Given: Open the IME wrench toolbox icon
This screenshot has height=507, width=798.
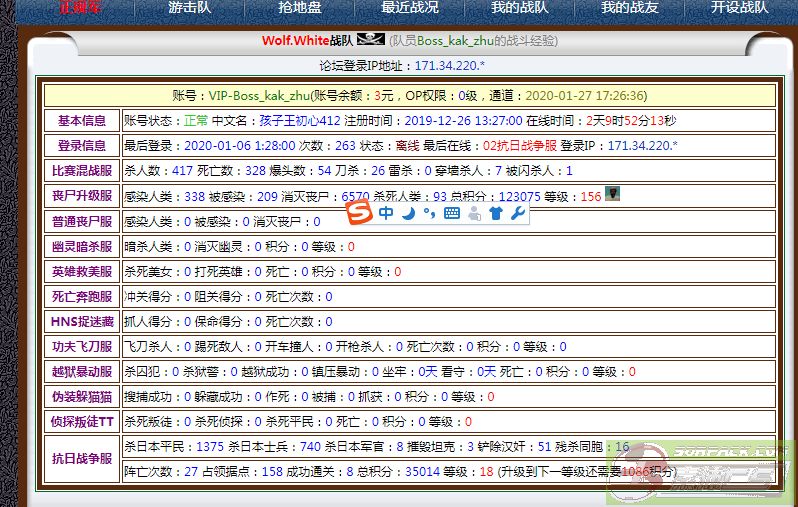Looking at the screenshot, I should [517, 213].
